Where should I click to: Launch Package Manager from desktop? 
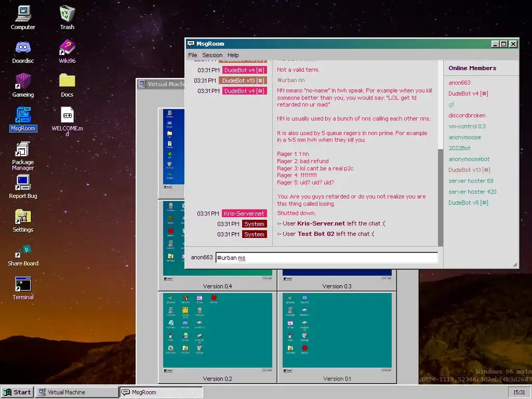23,156
